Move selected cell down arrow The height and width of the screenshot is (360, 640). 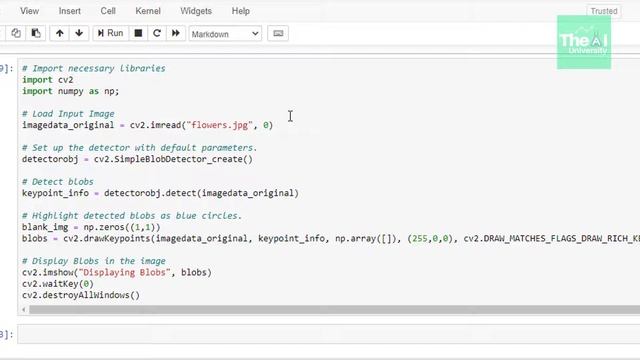coord(79,33)
